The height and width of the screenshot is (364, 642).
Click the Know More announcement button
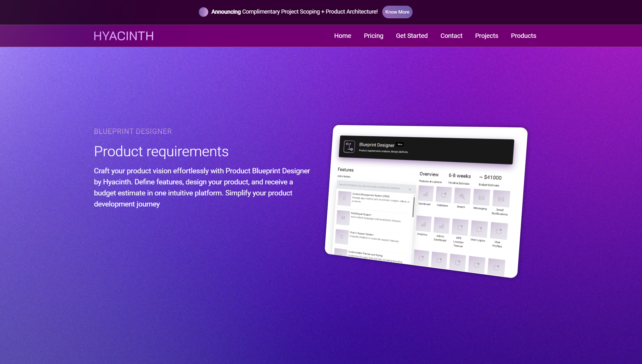(397, 12)
